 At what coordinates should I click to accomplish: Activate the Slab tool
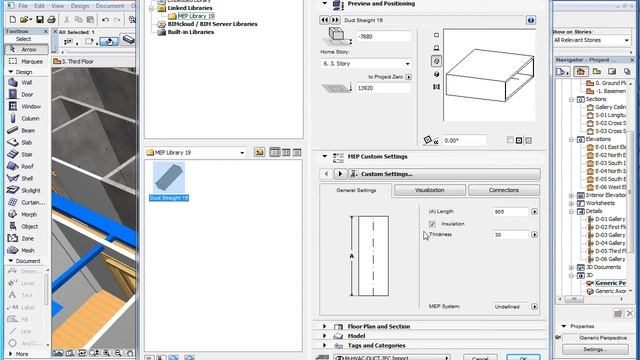click(x=26, y=142)
